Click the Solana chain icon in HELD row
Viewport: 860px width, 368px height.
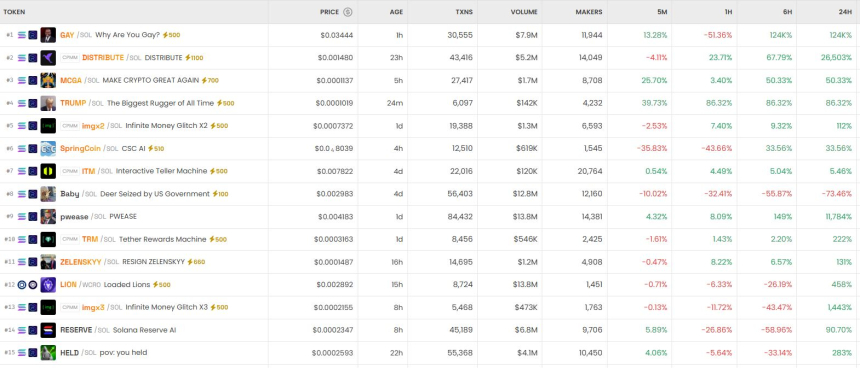point(22,353)
